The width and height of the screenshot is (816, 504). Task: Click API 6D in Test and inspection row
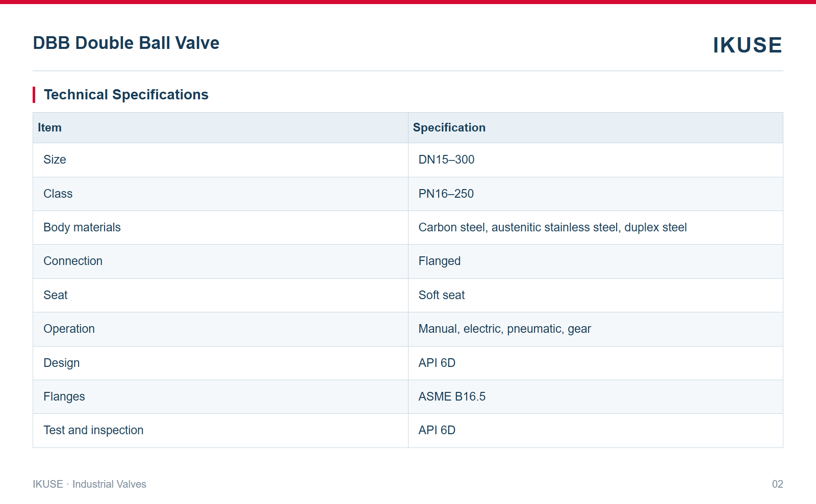(437, 430)
